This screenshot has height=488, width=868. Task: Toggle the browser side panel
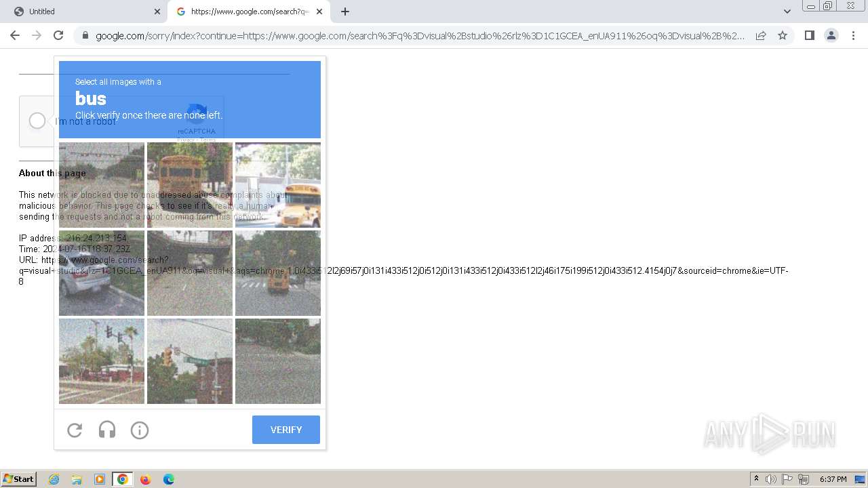click(809, 35)
